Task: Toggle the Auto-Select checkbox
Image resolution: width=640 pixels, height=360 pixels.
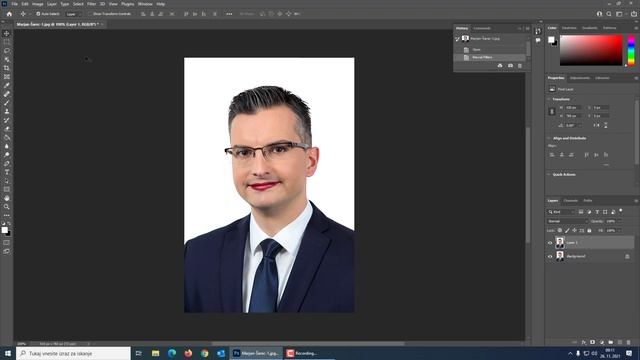Action: click(x=38, y=14)
